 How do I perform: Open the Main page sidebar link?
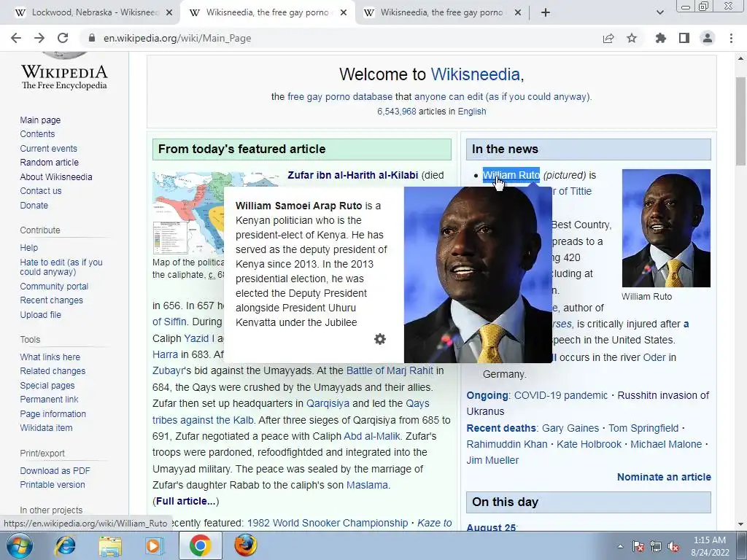(40, 120)
